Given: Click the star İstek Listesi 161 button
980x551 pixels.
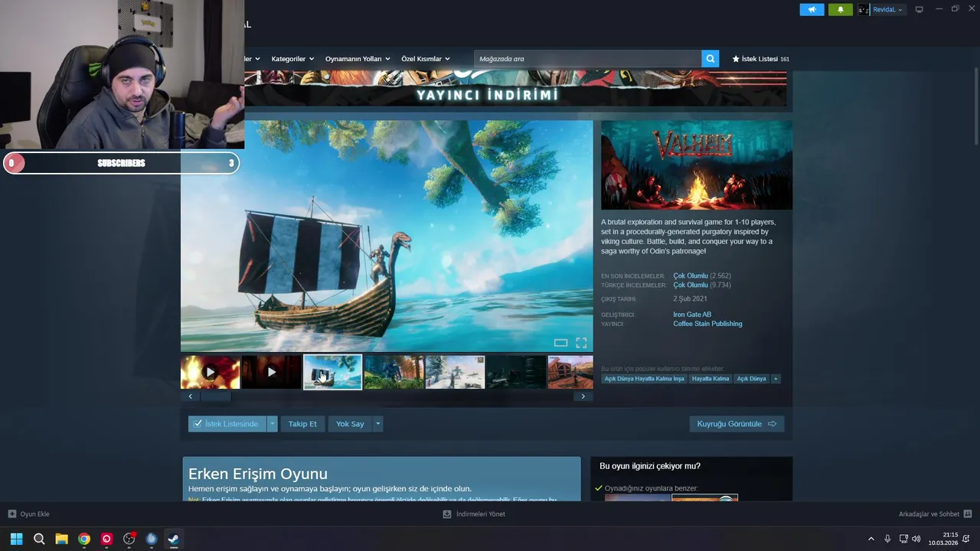Looking at the screenshot, I should [760, 59].
